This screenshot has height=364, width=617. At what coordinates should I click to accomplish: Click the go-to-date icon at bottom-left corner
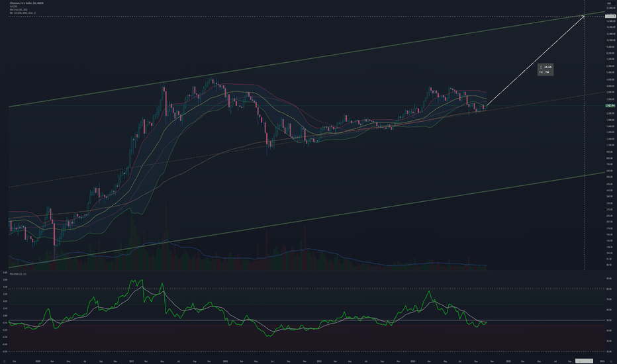click(x=5, y=361)
